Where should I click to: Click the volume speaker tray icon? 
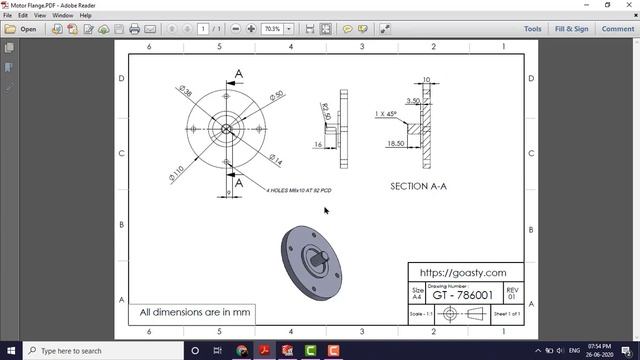(x=560, y=351)
